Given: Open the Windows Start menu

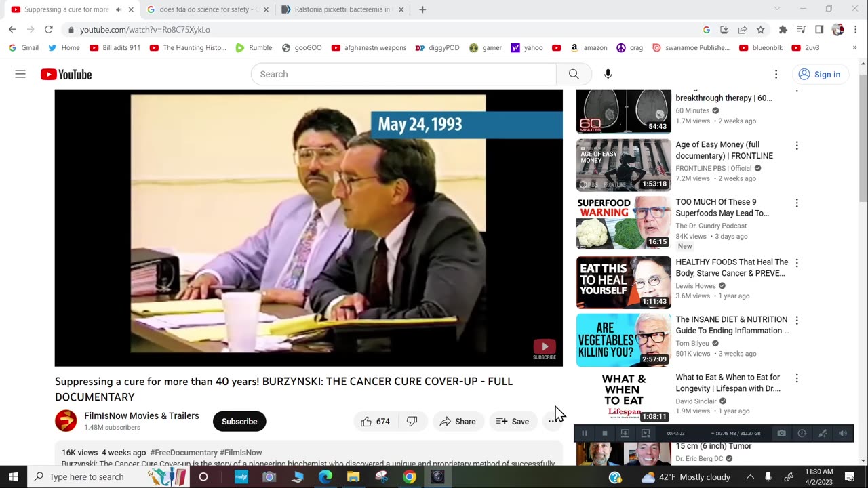Looking at the screenshot, I should coord(13,476).
